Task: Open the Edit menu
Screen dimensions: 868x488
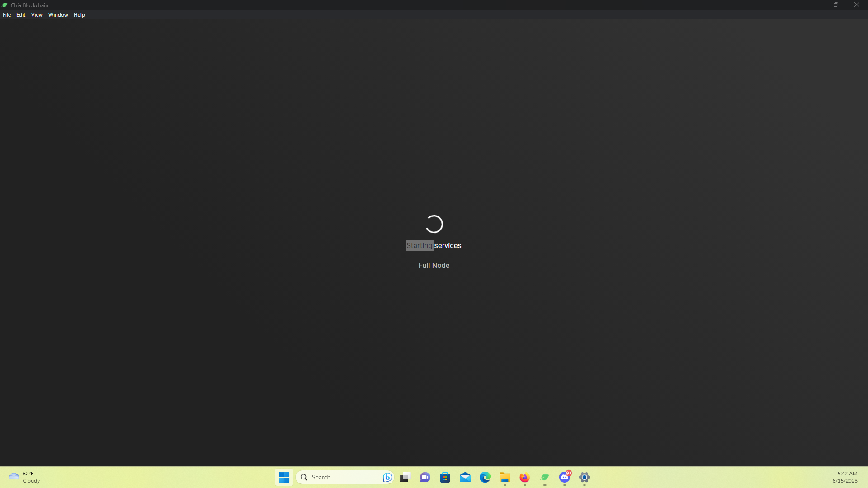Action: click(20, 14)
